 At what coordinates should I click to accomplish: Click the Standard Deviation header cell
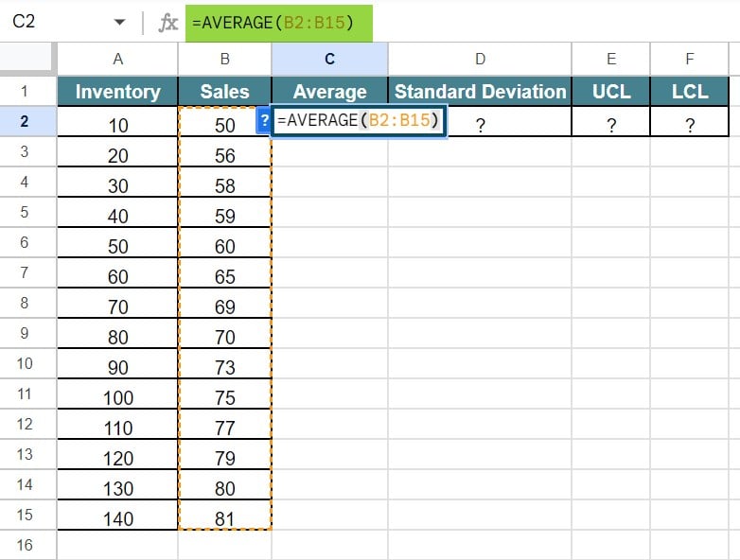click(x=480, y=92)
